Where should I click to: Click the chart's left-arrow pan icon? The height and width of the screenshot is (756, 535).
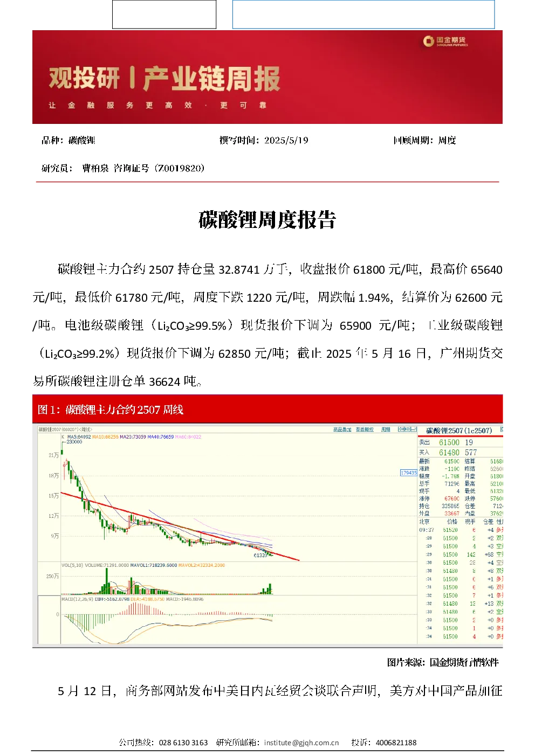pos(401,429)
